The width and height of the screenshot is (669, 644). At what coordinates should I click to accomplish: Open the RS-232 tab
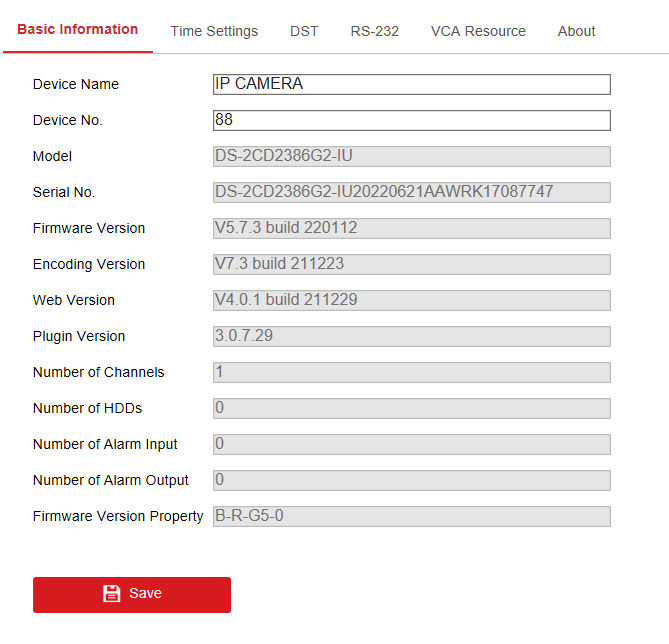[x=374, y=31]
